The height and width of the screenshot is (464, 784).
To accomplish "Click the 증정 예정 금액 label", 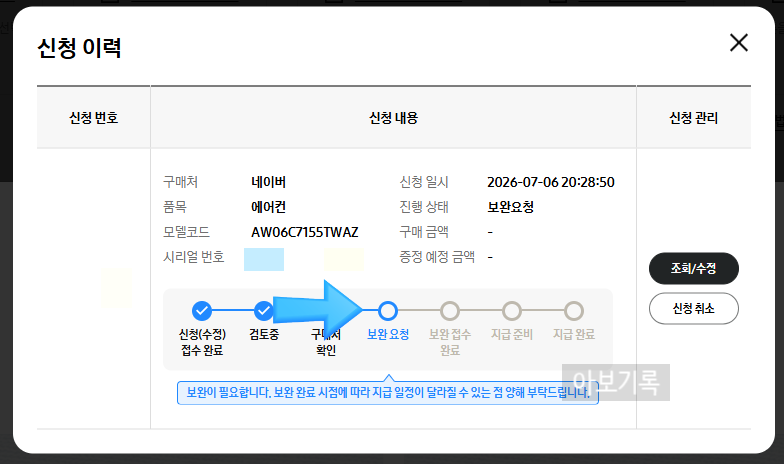I will (437, 257).
